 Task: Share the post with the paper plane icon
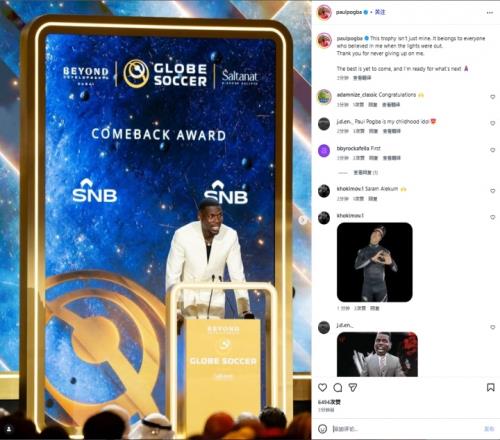pos(353,387)
